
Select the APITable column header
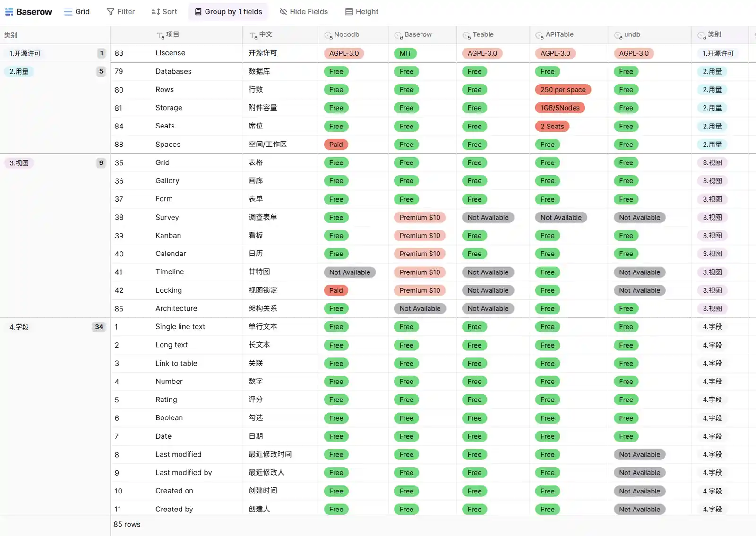[x=568, y=35]
